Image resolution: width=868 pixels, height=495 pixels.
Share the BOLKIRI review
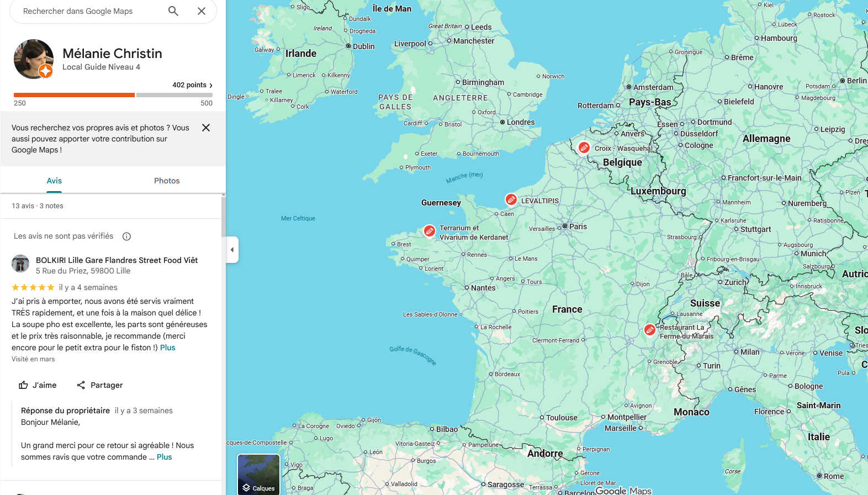[100, 385]
